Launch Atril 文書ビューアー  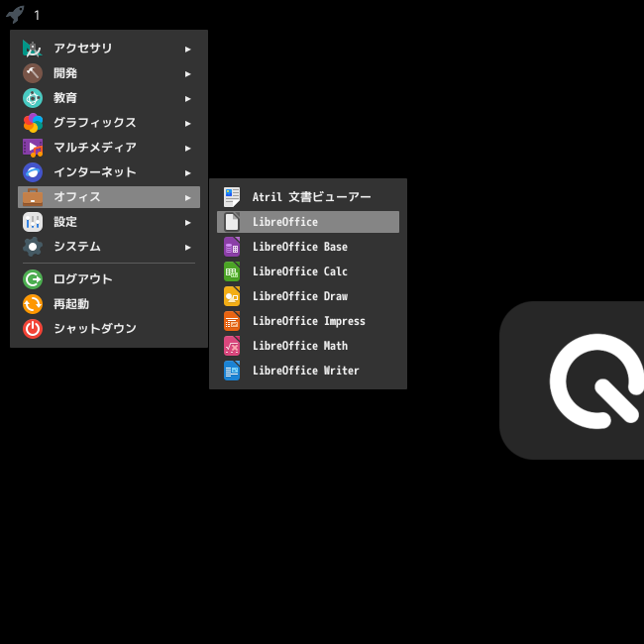307,197
